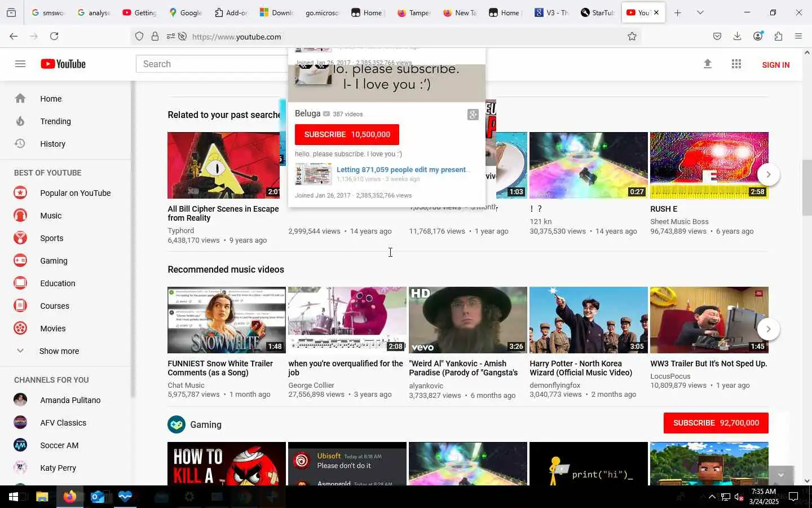Open File Explorer from taskbar
Image resolution: width=812 pixels, height=508 pixels.
tap(42, 497)
